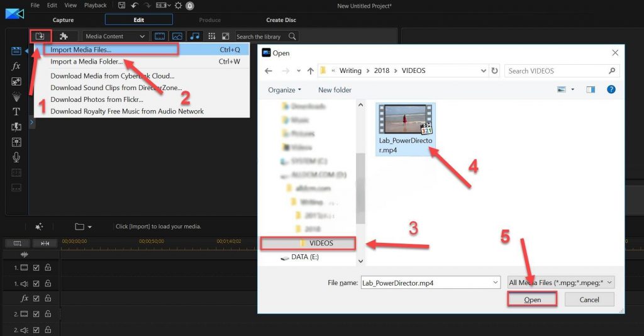The image size is (644, 336).
Task: Open the plug-ins puzzle piece icon
Action: click(64, 36)
